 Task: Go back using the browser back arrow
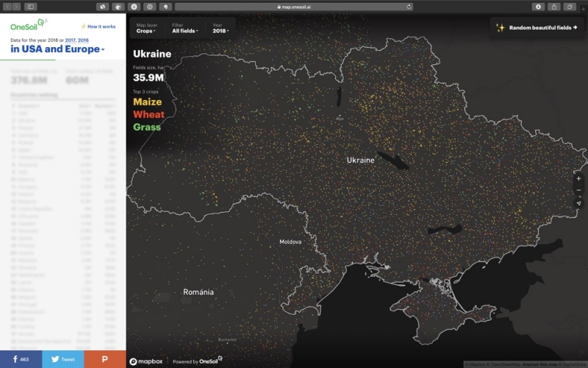pos(7,7)
